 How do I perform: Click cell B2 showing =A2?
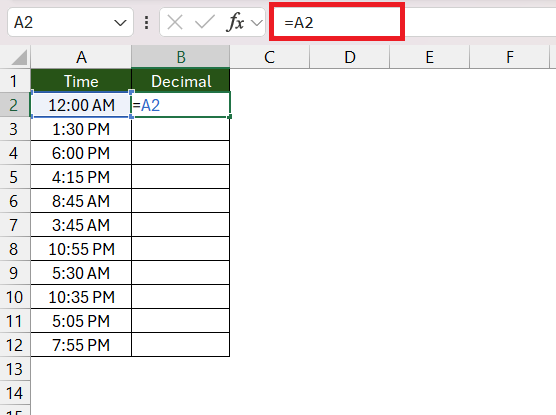[180, 105]
